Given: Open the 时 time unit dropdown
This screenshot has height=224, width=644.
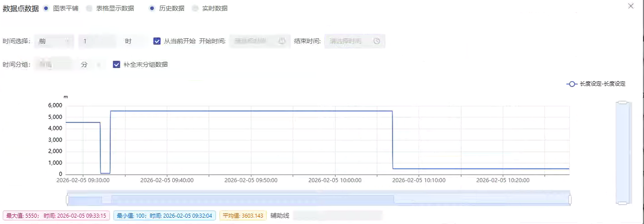Looking at the screenshot, I should 134,41.
